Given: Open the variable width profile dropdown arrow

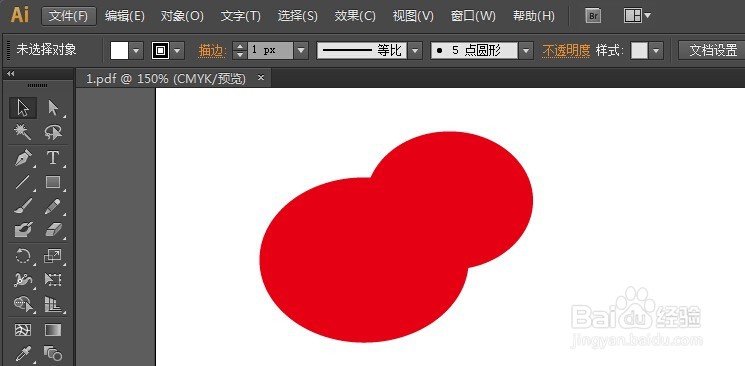Looking at the screenshot, I should point(415,50).
